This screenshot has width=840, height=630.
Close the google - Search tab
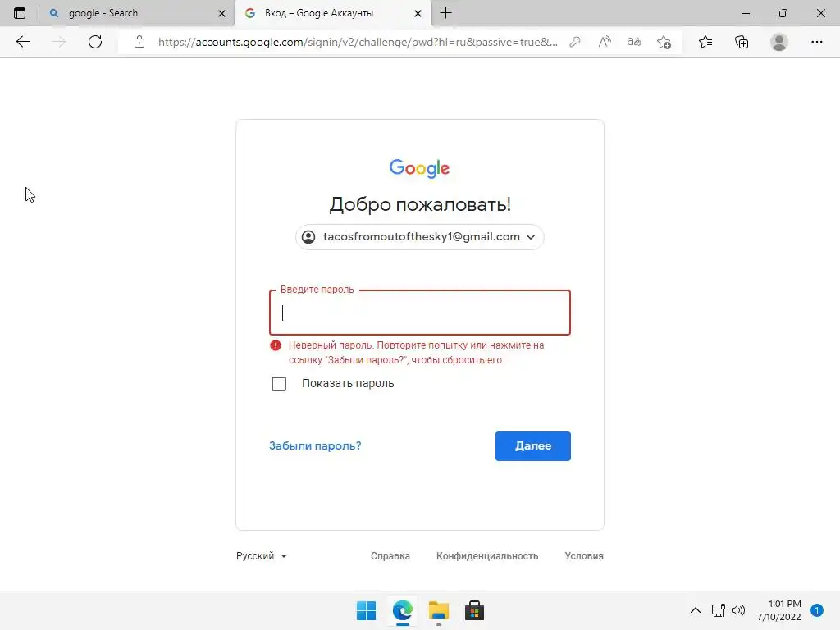tap(221, 13)
